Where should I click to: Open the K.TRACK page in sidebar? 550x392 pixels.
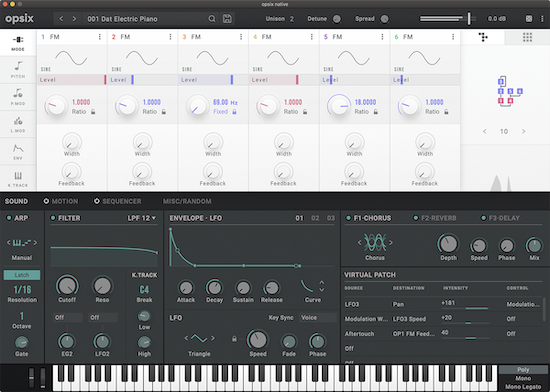(18, 178)
